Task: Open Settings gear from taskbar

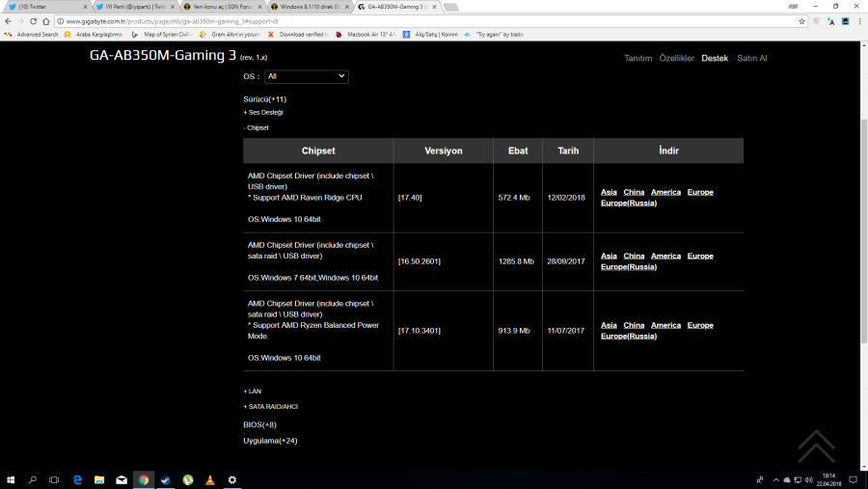Action: (231, 479)
